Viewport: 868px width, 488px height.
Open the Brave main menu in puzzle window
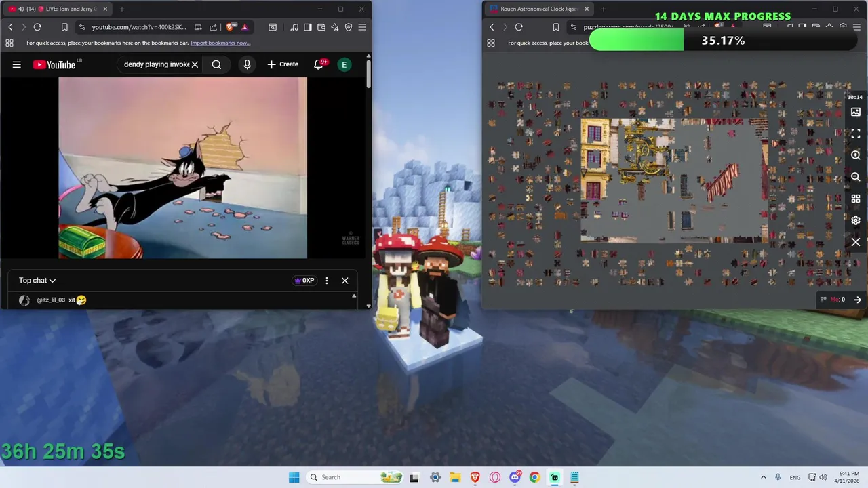856,27
